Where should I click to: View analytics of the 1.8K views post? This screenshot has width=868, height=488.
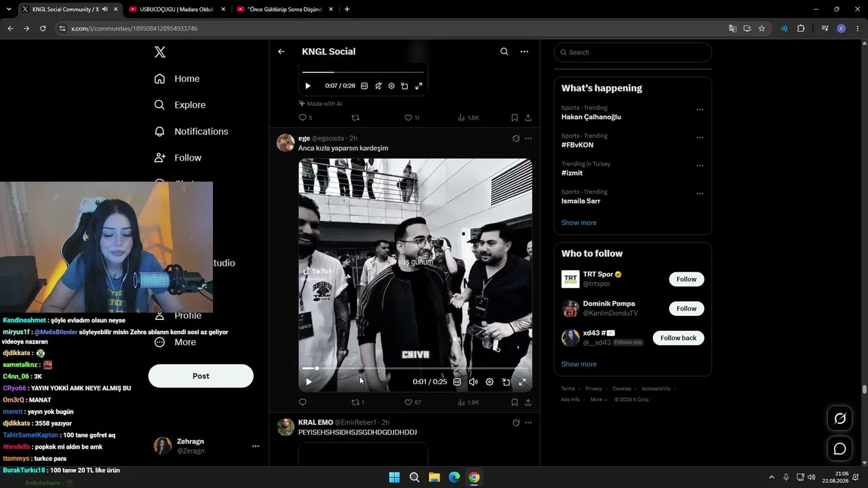tap(468, 117)
